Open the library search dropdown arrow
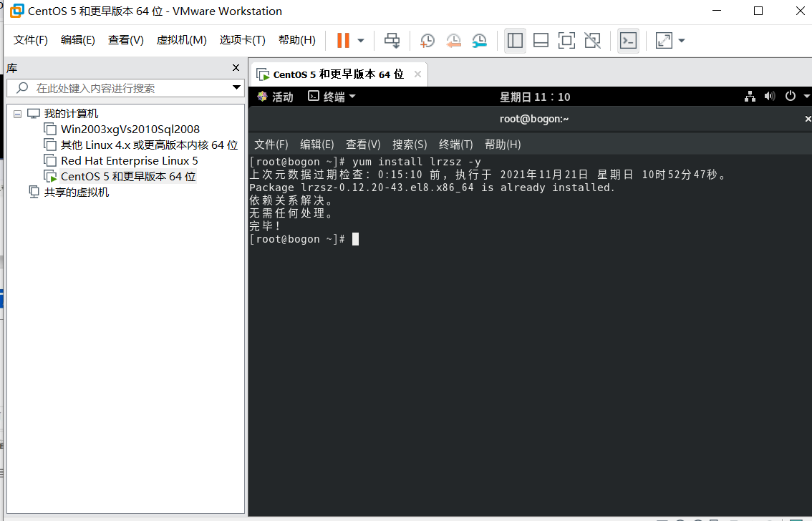Screen dimensions: 812x521 click(x=236, y=87)
